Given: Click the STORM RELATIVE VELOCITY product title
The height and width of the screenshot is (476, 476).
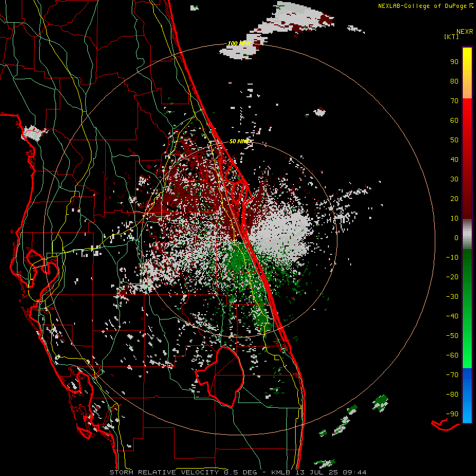Looking at the screenshot, I should pos(164,472).
